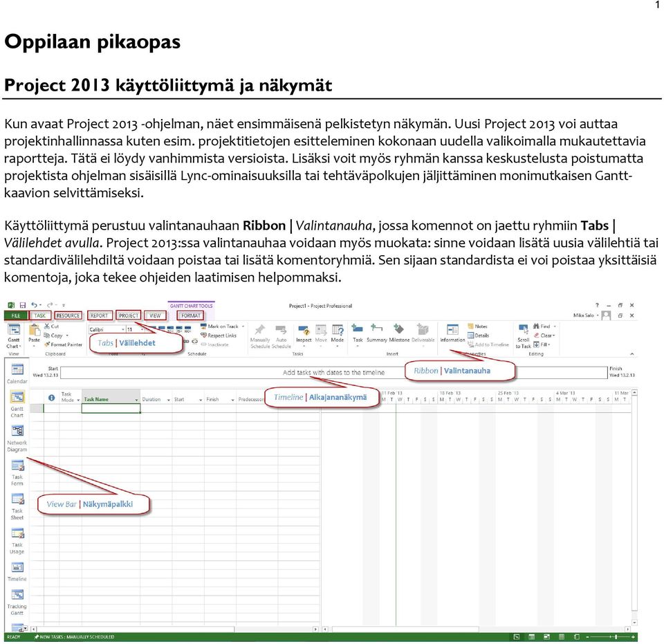This screenshot has width=664, height=644.
Task: Switch to the RESOURCE tab
Action: 68,315
